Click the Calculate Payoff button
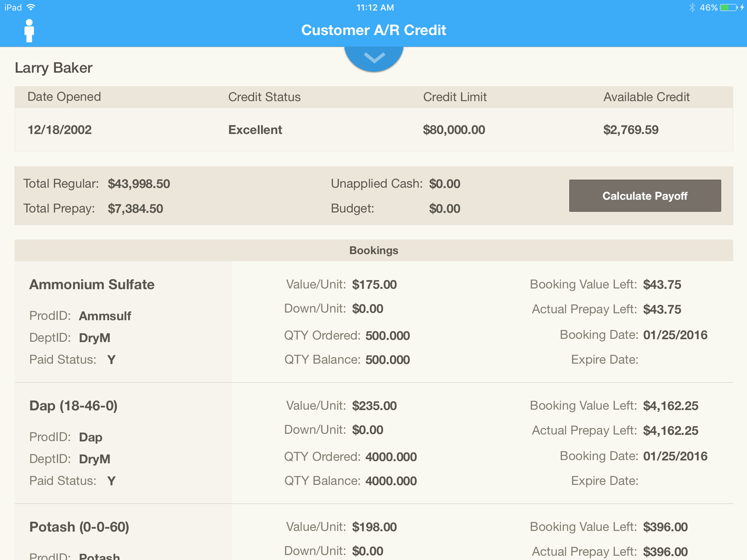Viewport: 747px width, 560px height. pyautogui.click(x=645, y=196)
